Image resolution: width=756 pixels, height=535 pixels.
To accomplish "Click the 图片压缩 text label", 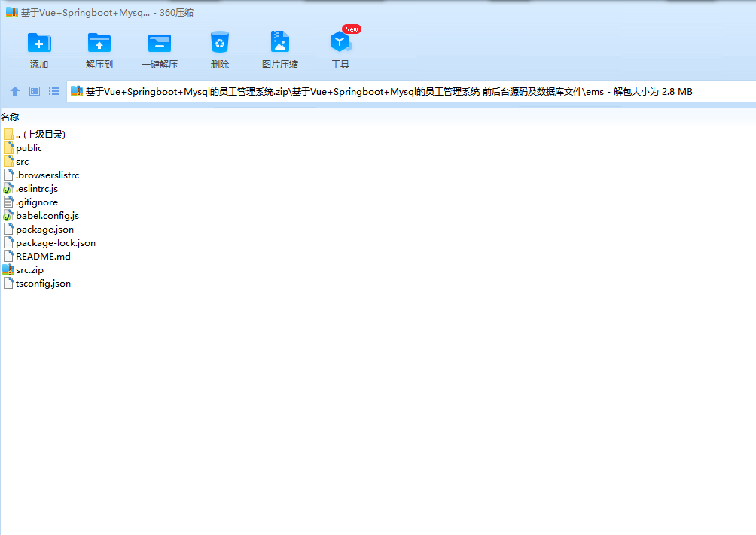I will pos(280,64).
